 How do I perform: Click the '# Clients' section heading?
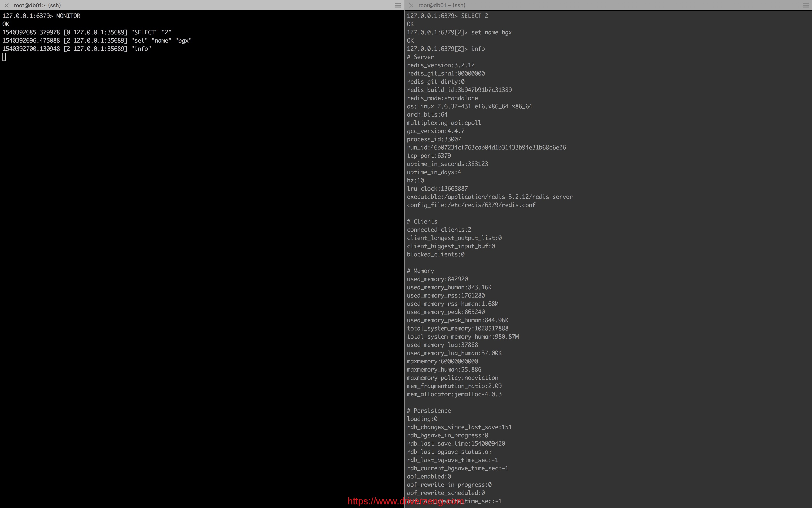pyautogui.click(x=422, y=221)
